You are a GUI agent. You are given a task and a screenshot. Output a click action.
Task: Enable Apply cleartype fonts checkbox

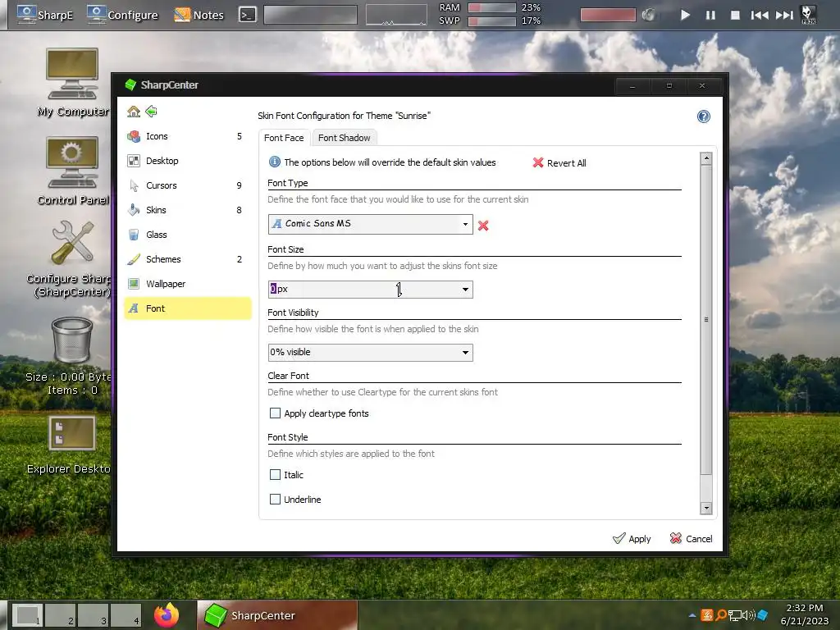point(275,413)
